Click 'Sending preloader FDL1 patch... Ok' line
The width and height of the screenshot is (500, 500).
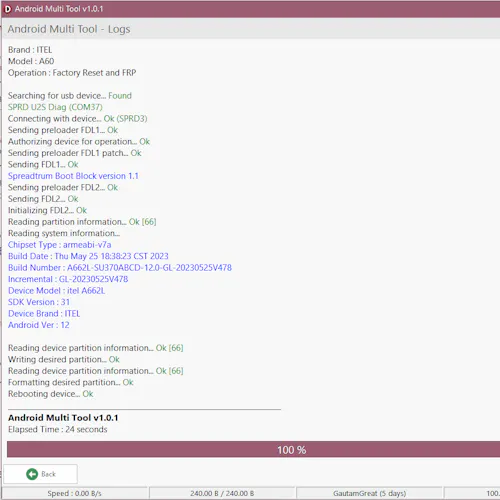[x=75, y=153]
